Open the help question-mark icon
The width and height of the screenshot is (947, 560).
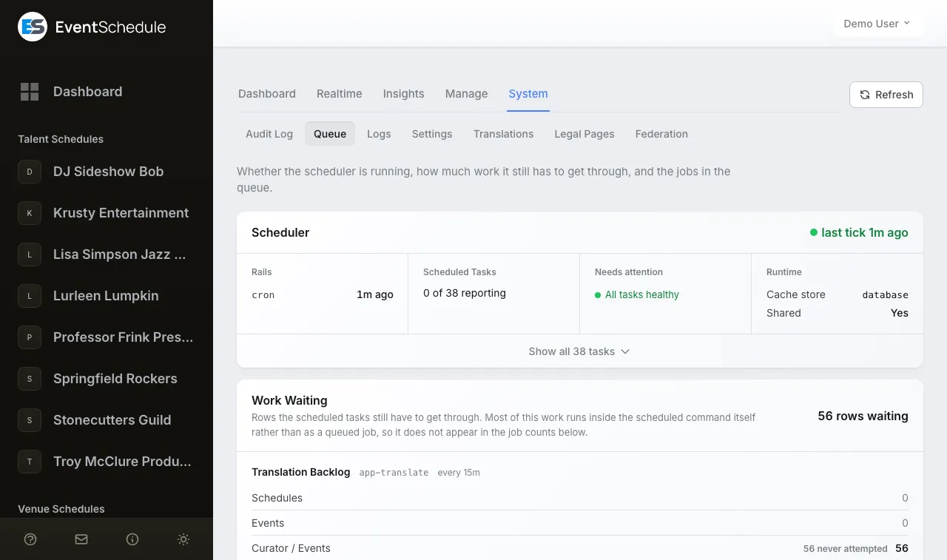[30, 539]
